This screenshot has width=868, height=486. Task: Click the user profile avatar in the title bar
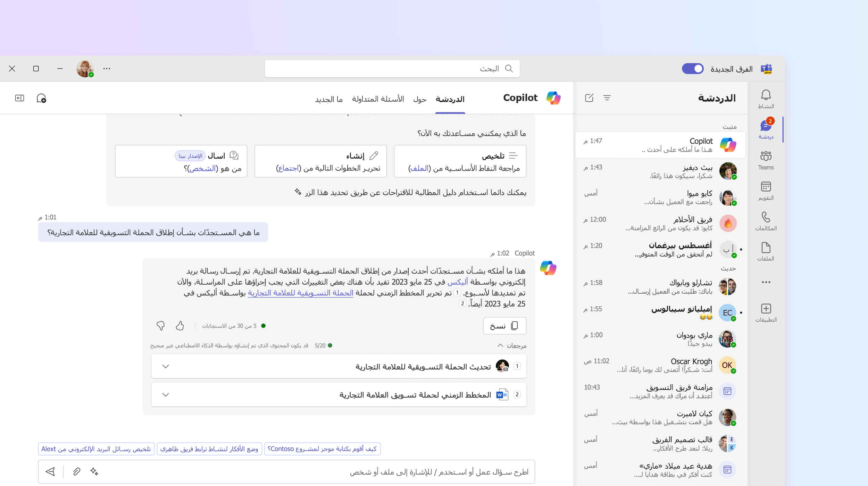click(x=85, y=68)
